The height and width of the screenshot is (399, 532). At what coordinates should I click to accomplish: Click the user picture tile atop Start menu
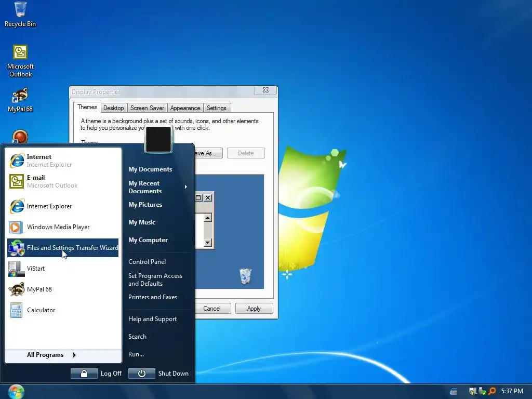[x=158, y=139]
